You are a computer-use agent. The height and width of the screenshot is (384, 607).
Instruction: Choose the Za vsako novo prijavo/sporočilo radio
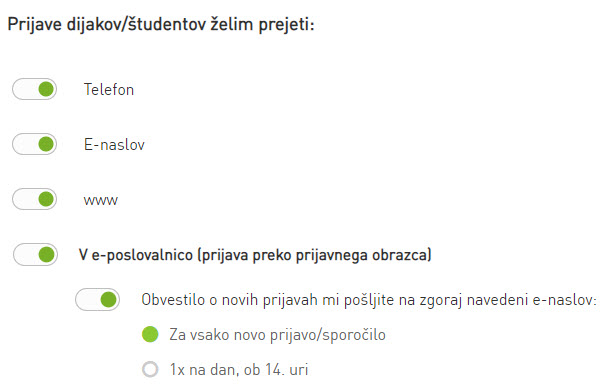point(150,334)
